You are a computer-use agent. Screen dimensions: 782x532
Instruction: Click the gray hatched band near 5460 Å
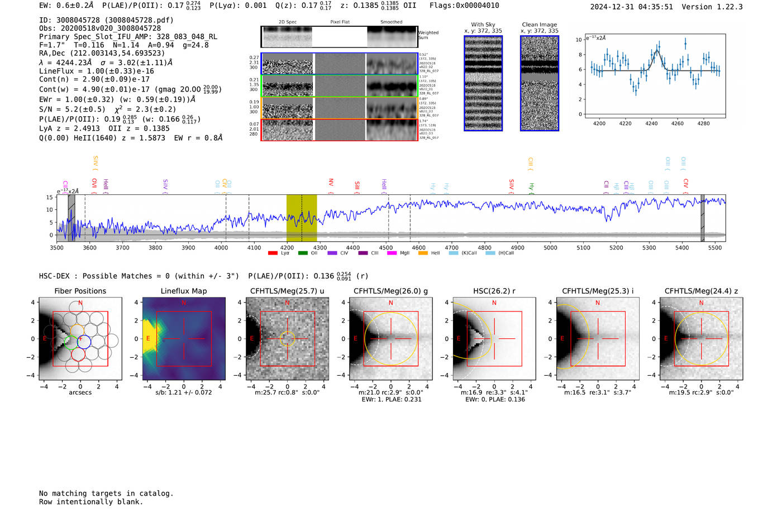coord(703,218)
